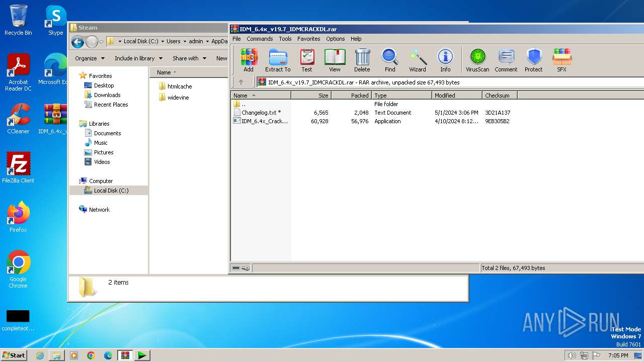Sort archive list by Packed column

coord(351,96)
